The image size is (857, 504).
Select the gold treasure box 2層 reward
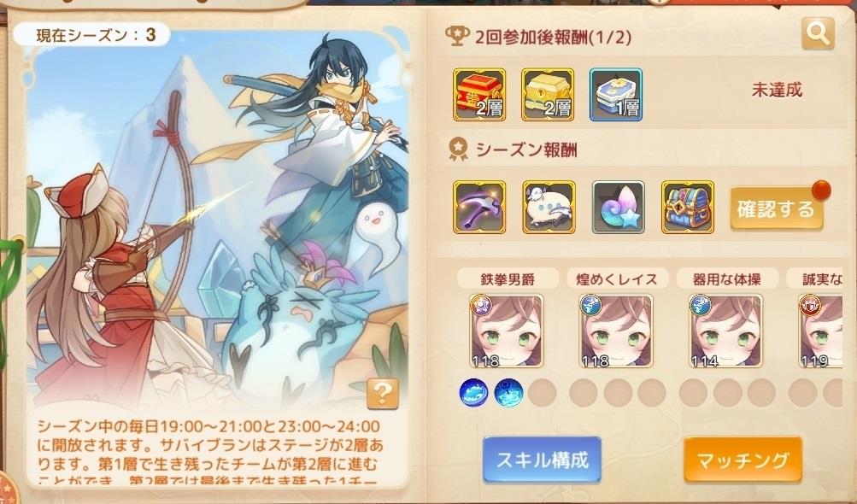548,95
